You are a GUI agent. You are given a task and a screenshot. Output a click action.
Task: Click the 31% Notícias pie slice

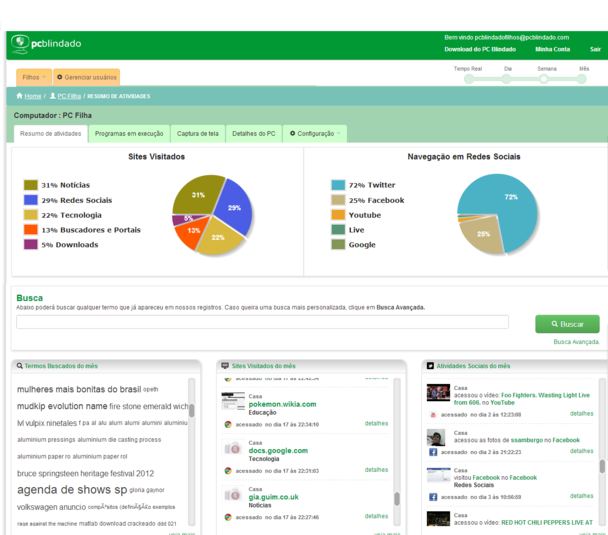click(x=196, y=194)
